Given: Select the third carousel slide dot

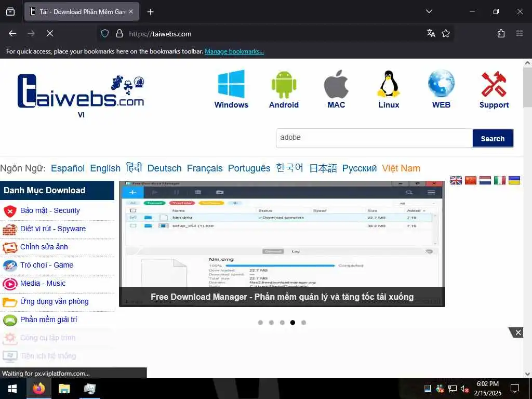Looking at the screenshot, I should coord(282,322).
